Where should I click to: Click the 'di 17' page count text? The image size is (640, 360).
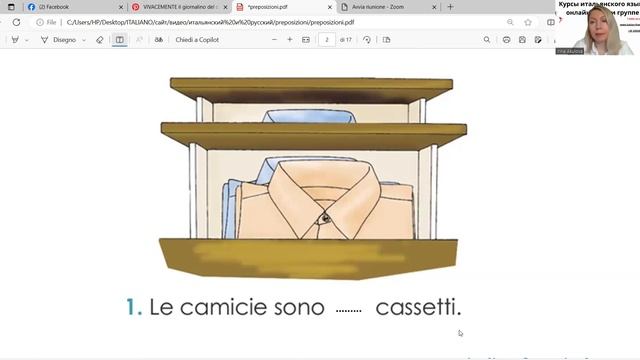click(x=345, y=40)
